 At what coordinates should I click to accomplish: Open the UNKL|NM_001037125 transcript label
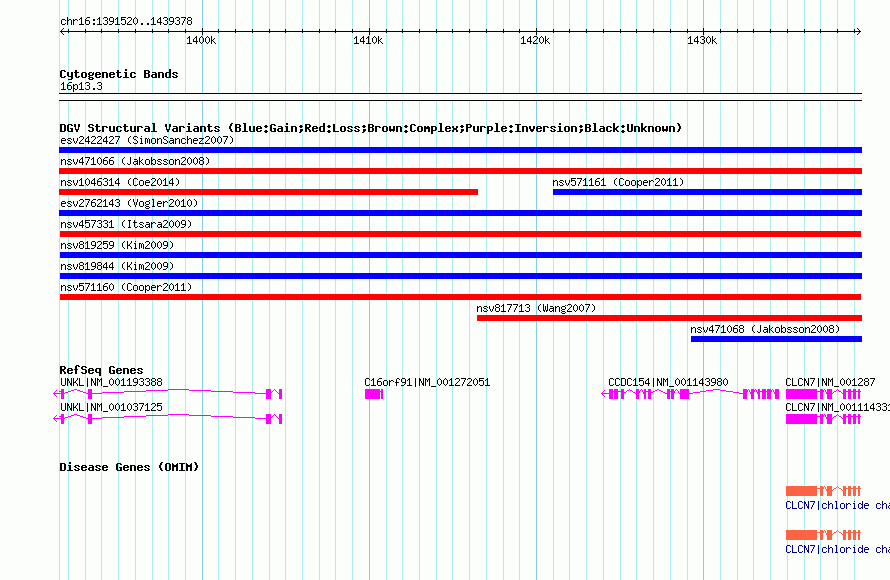(111, 407)
